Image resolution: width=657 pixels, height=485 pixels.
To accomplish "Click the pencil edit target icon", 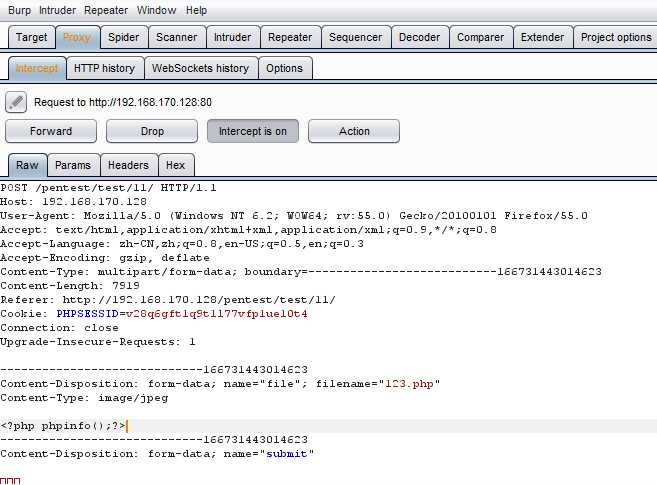I will [16, 102].
